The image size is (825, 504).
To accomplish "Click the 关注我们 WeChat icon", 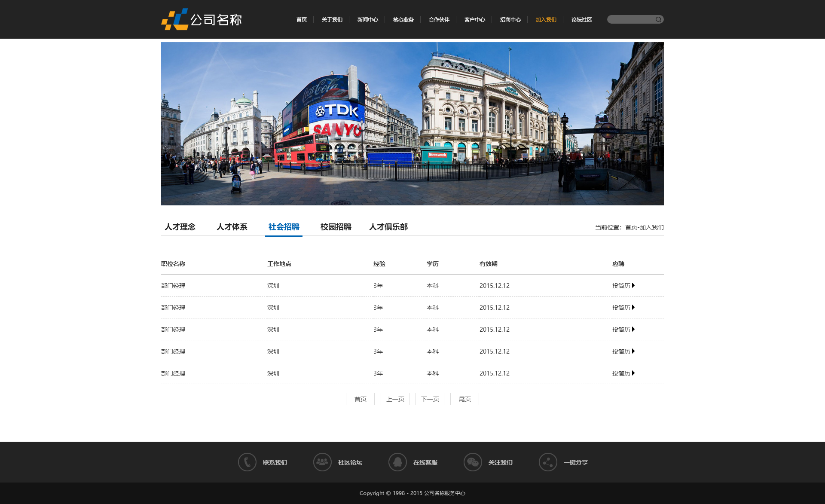I will coord(473,462).
